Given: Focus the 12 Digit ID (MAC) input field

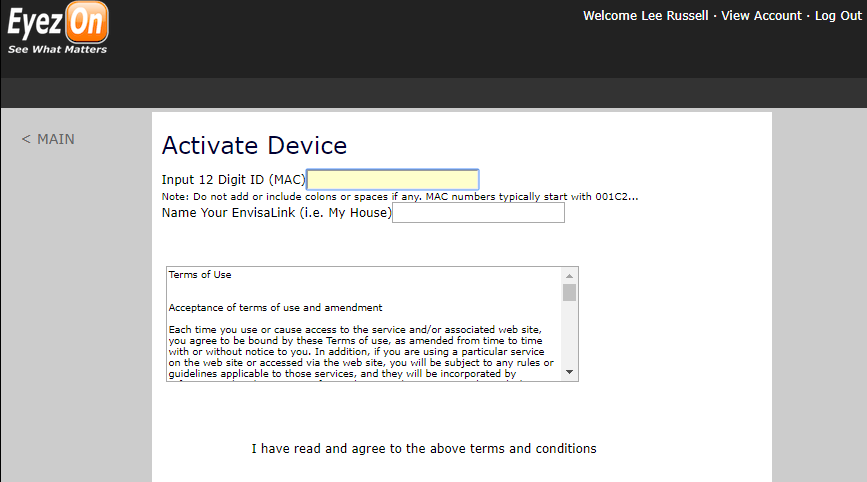Looking at the screenshot, I should pyautogui.click(x=393, y=180).
